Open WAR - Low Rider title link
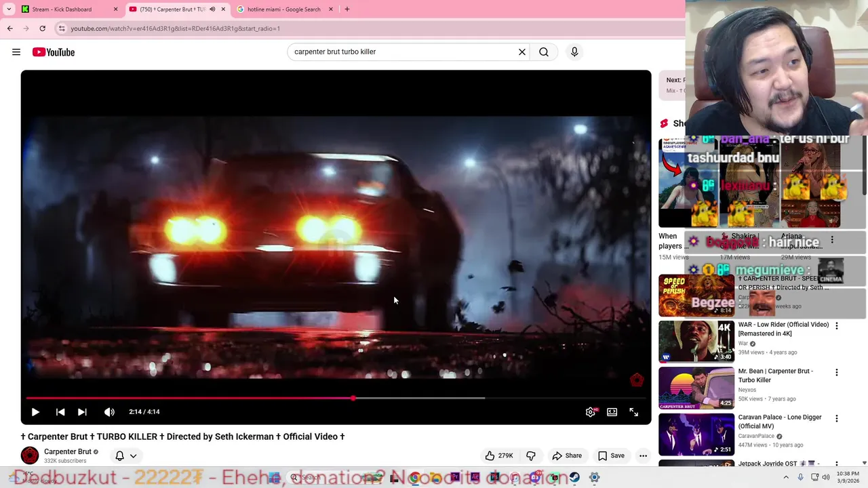The width and height of the screenshot is (868, 488). click(783, 329)
